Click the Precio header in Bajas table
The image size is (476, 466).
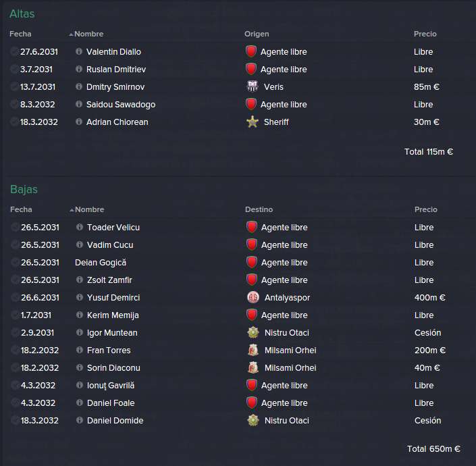coord(426,209)
